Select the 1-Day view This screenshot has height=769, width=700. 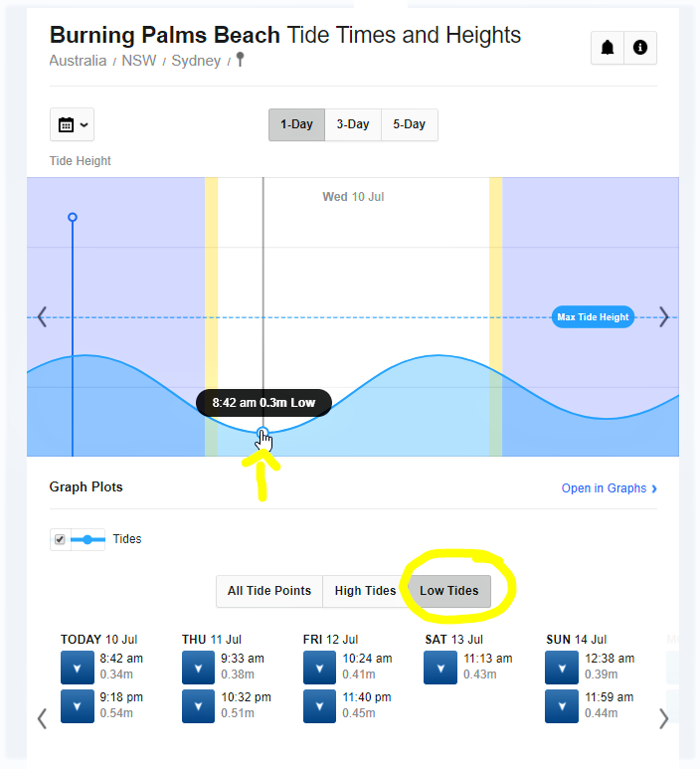coord(296,124)
